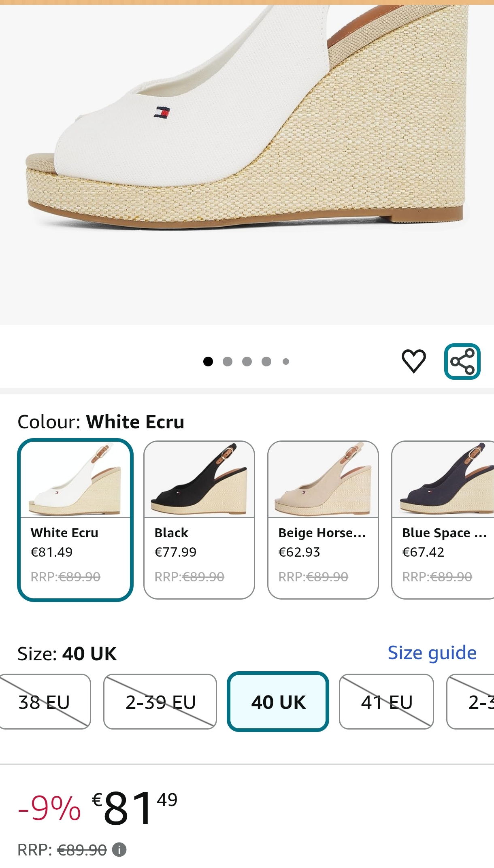Select the 41 EU size option
The image size is (494, 868).
pyautogui.click(x=386, y=702)
